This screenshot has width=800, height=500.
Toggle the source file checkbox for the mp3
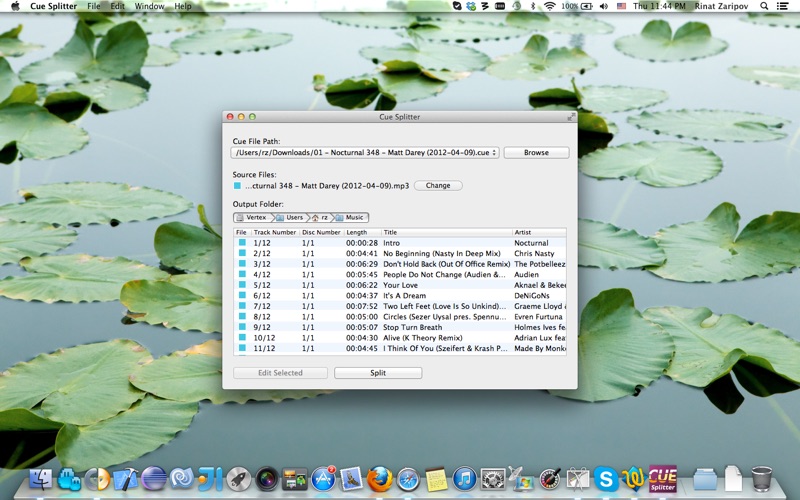(237, 186)
